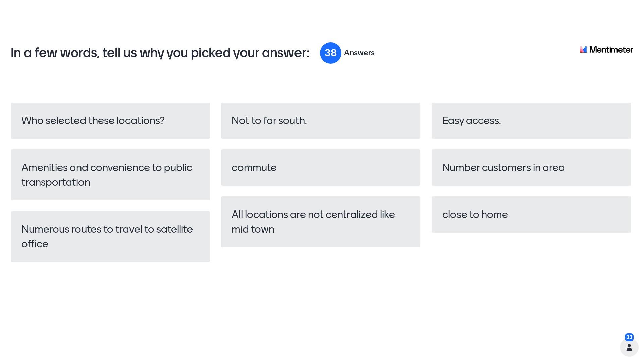Click the Mentimeter wordmark text
This screenshot has width=644, height=362.
click(x=611, y=50)
